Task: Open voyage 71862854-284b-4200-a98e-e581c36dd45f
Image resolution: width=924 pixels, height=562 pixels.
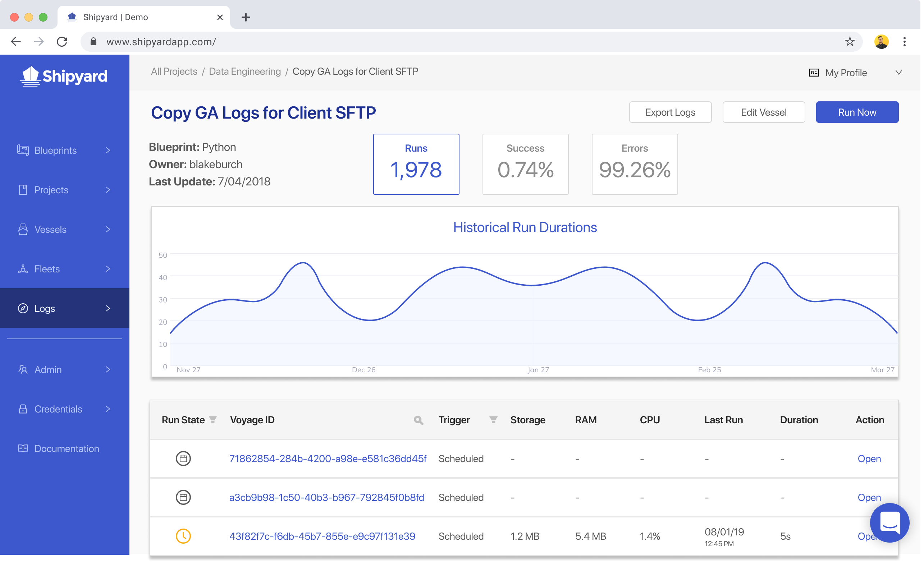Action: coord(328,459)
